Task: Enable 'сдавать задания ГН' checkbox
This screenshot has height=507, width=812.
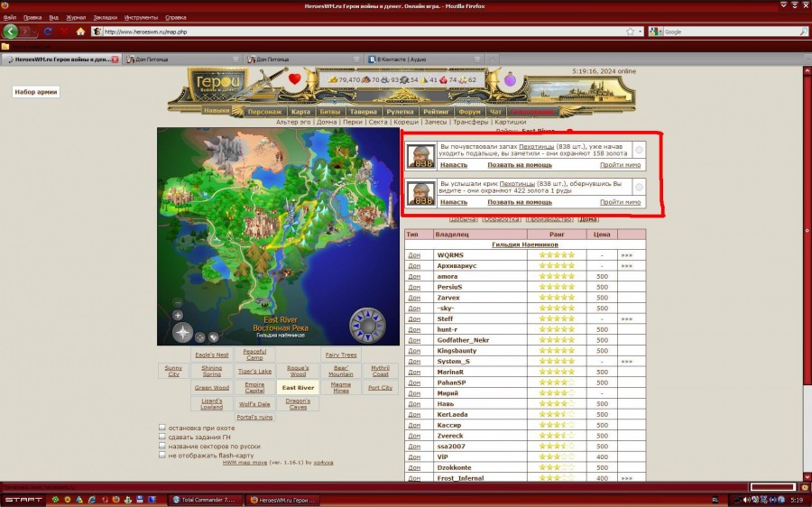Action: tap(162, 436)
